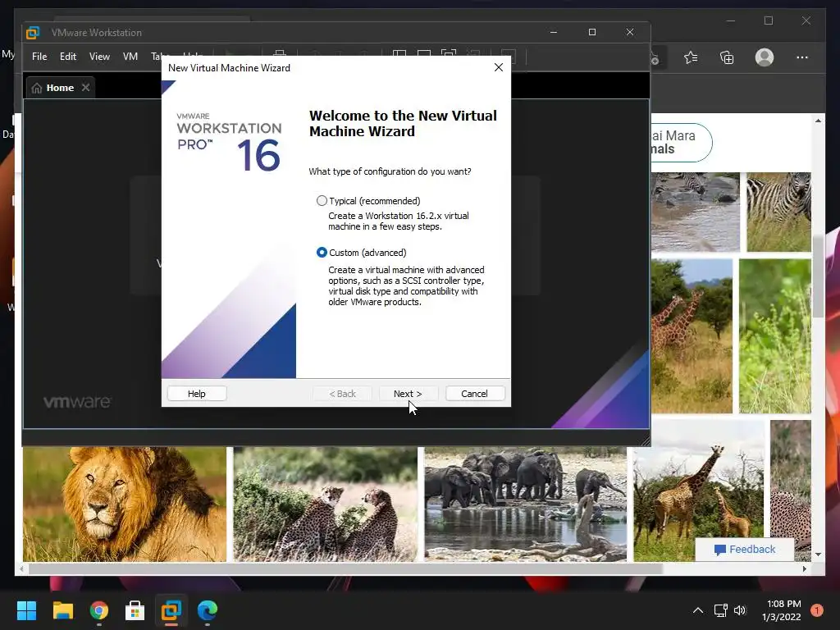This screenshot has height=630, width=840.
Task: Close the Home tab in VMware
Action: pyautogui.click(x=85, y=87)
